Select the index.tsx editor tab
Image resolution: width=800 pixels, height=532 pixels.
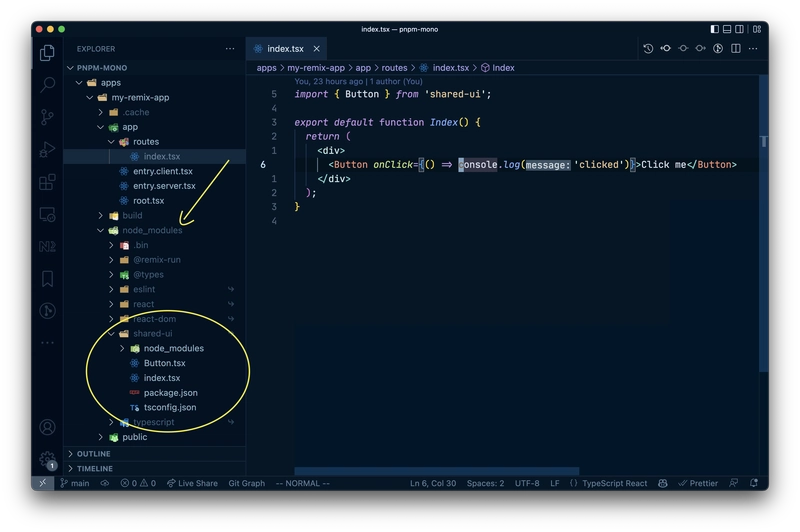click(x=286, y=49)
